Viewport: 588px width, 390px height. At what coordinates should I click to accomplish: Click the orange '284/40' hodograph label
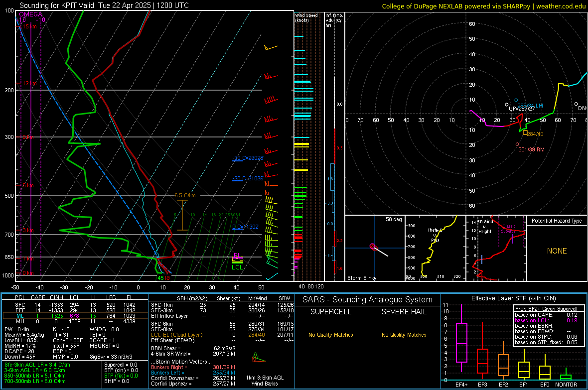coord(535,134)
